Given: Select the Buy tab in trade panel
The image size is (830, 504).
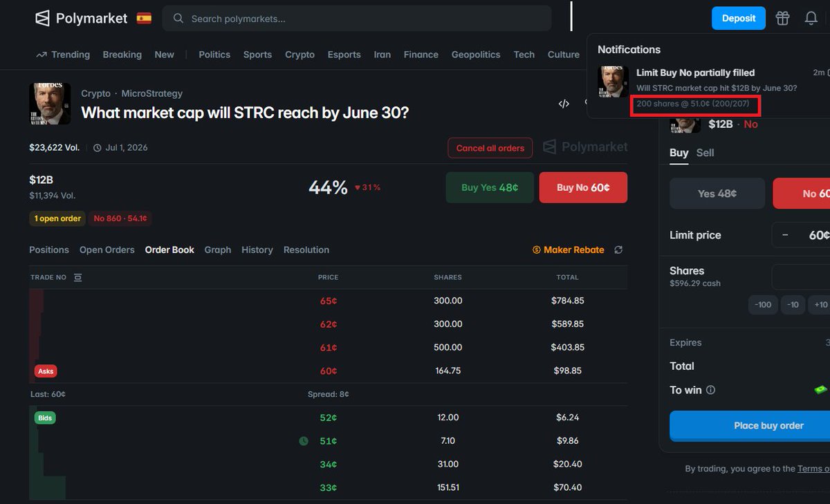Looking at the screenshot, I should coord(679,153).
